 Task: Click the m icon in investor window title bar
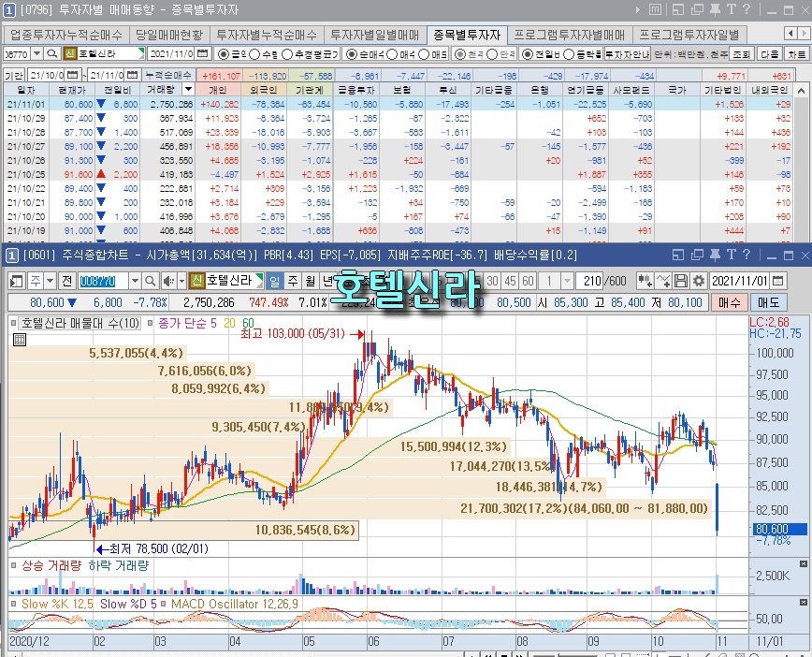655,9
